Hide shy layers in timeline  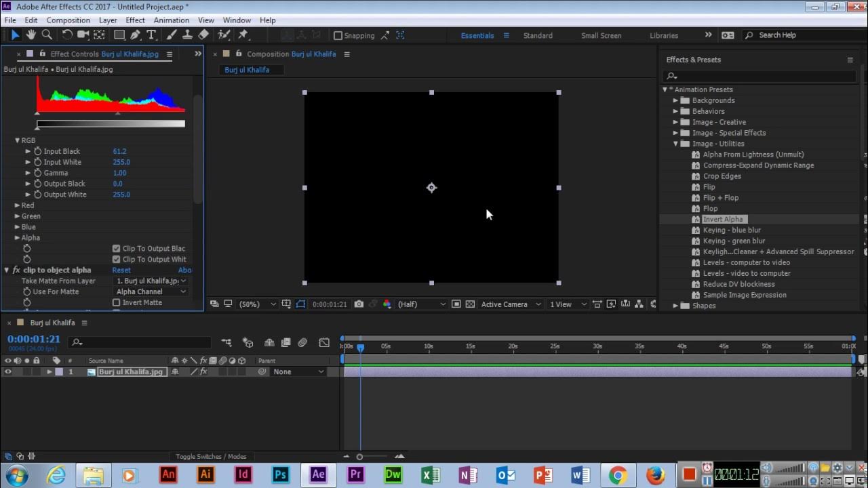coord(269,343)
